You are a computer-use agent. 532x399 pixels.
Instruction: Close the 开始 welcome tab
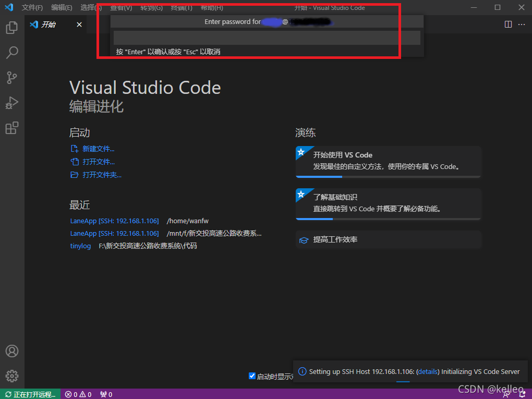coord(79,25)
